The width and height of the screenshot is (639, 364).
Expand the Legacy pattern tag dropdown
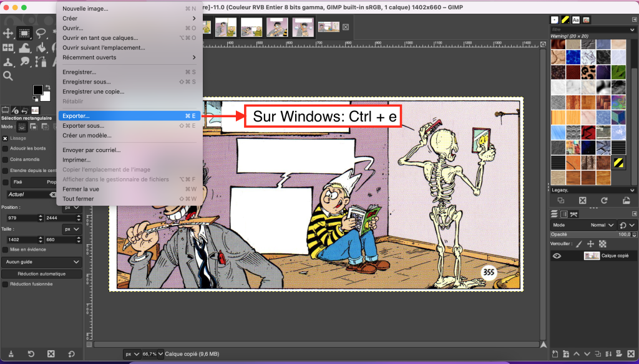tap(631, 190)
